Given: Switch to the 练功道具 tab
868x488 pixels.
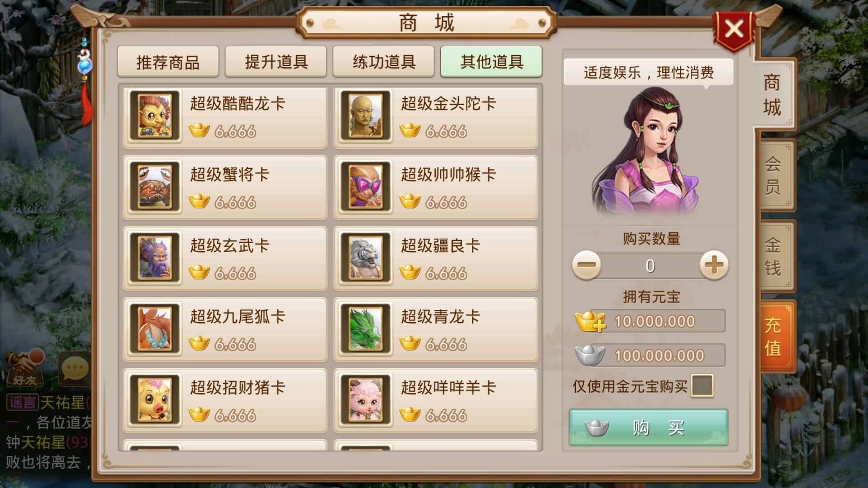Looking at the screenshot, I should tap(384, 62).
